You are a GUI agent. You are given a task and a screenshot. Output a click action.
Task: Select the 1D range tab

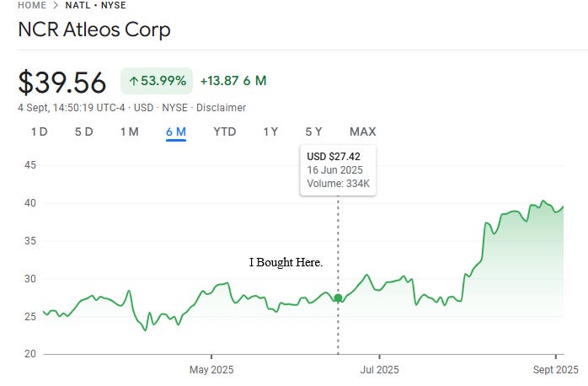(x=40, y=131)
